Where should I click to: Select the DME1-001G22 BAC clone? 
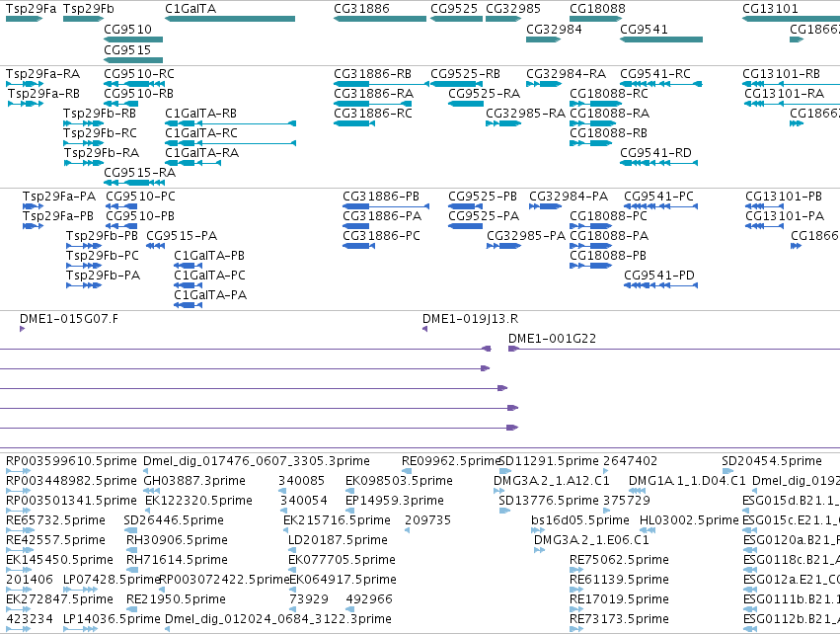click(674, 349)
